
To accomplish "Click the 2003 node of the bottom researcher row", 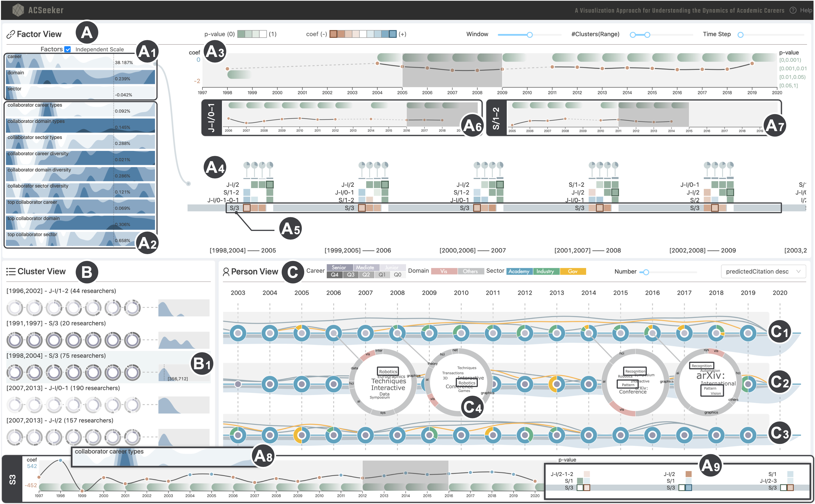I will click(238, 435).
